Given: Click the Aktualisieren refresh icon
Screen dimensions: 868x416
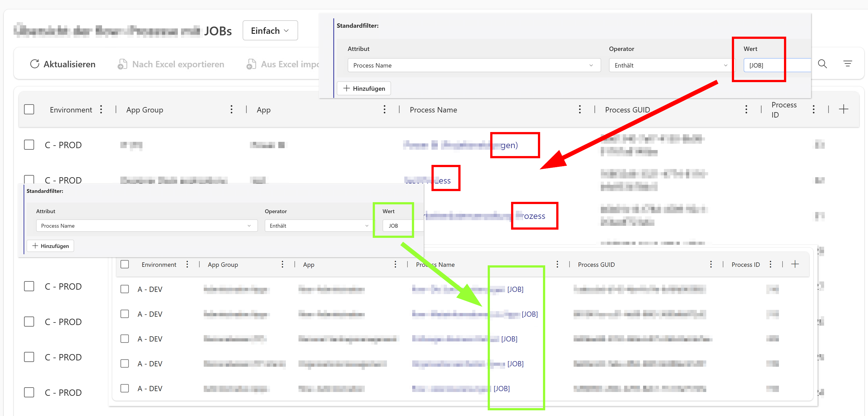Looking at the screenshot, I should [x=35, y=64].
